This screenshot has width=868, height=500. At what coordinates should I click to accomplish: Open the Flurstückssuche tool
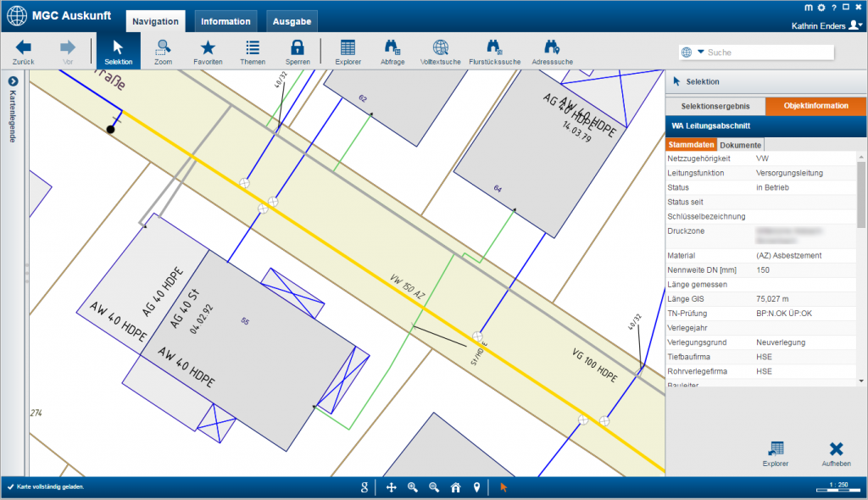coord(494,52)
